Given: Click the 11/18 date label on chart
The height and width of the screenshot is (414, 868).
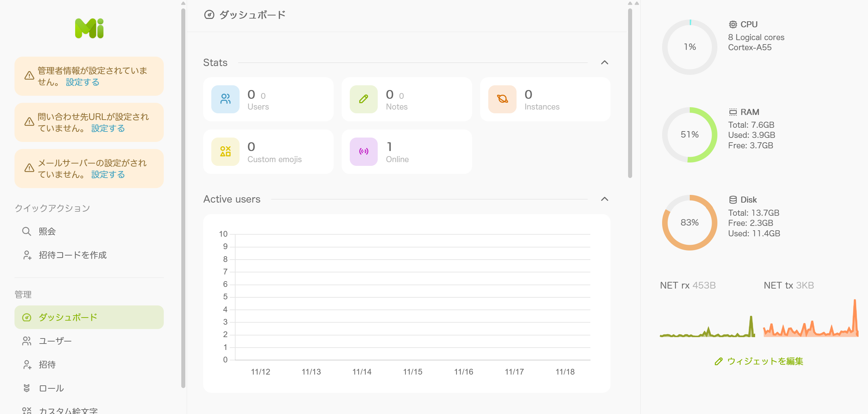Looking at the screenshot, I should [565, 372].
